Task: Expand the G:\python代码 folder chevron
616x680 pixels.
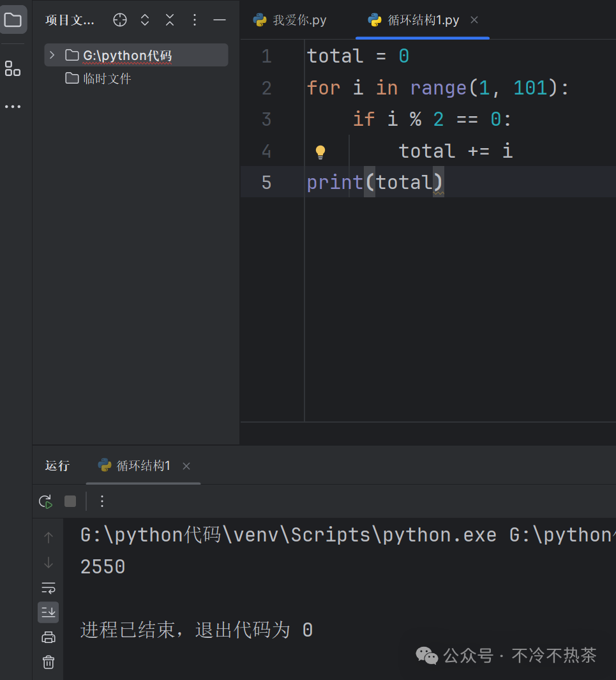Action: click(52, 55)
